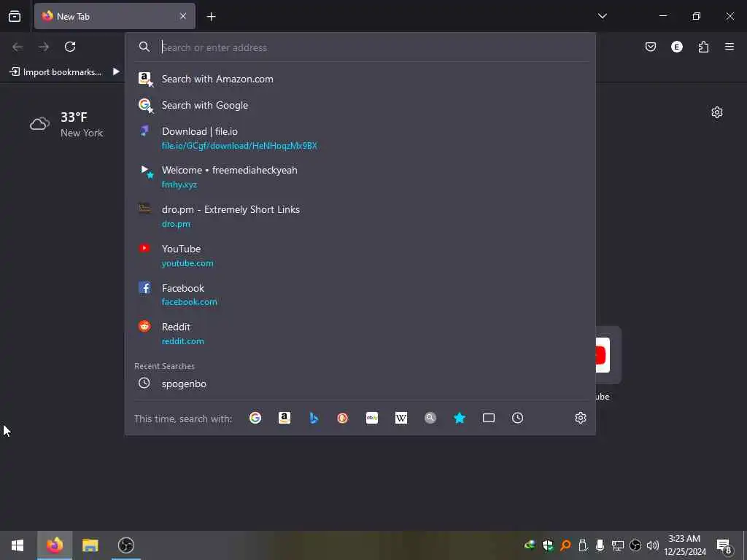Open the YouTube suggestion

(x=360, y=256)
